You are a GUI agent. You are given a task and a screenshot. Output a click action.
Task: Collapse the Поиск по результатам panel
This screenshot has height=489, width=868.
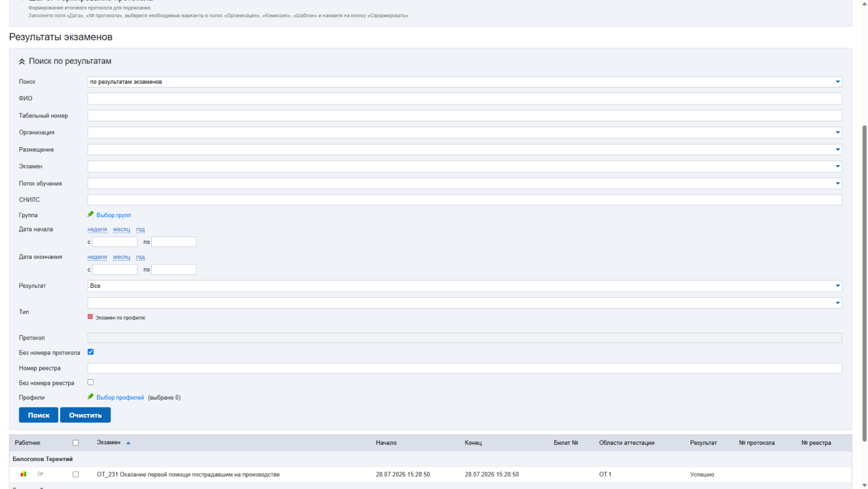22,61
